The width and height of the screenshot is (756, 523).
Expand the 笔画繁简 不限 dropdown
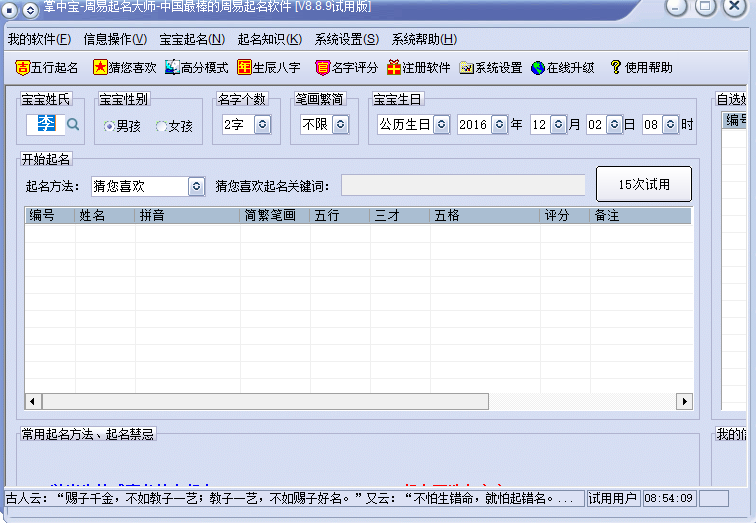[340, 125]
